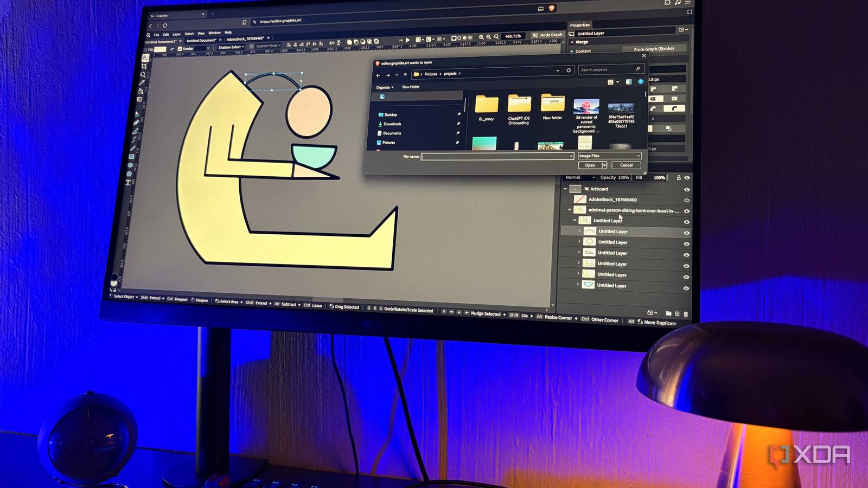This screenshot has height=488, width=868.
Task: Open the File menu
Action: (x=156, y=35)
